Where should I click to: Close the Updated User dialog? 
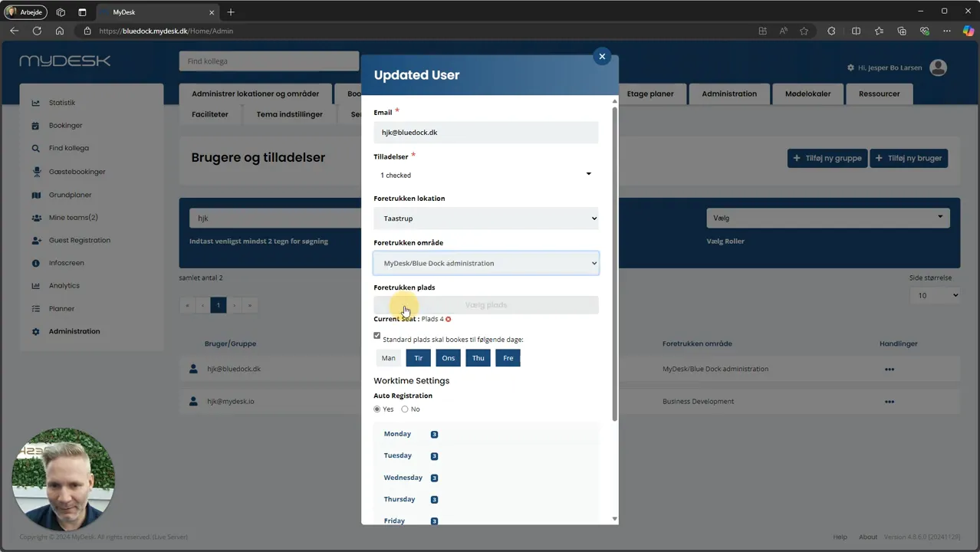tap(602, 56)
